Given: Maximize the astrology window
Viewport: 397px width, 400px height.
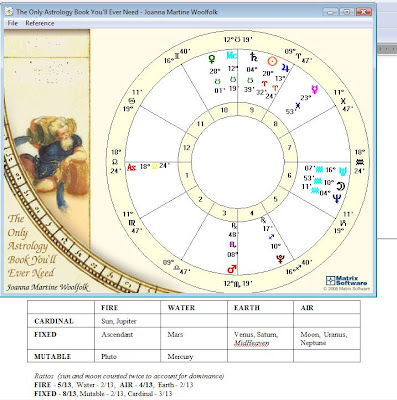Looking at the screenshot, I should 347,12.
